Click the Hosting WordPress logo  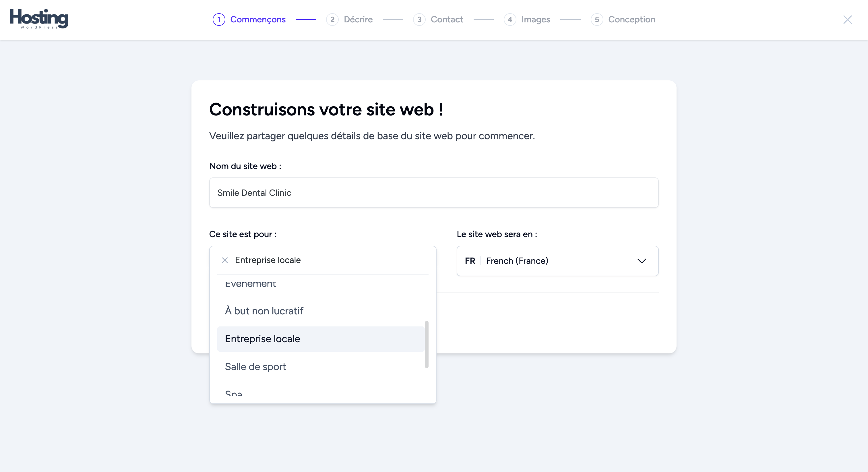[x=39, y=19]
